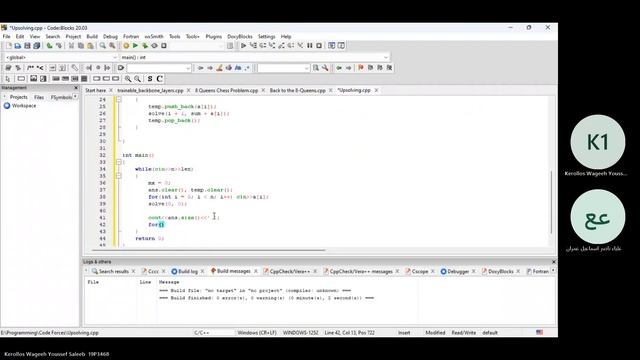
Task: Collapse the fold marker at line 33
Action: (x=118, y=162)
